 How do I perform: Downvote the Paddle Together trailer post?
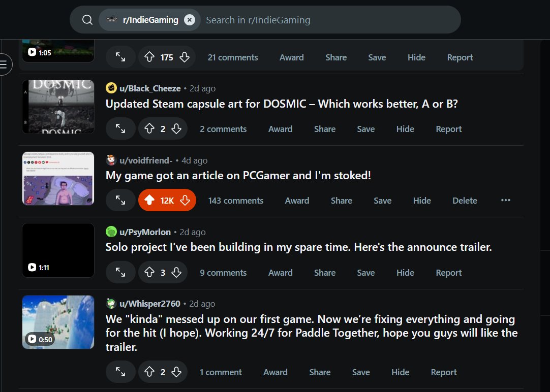coord(176,372)
